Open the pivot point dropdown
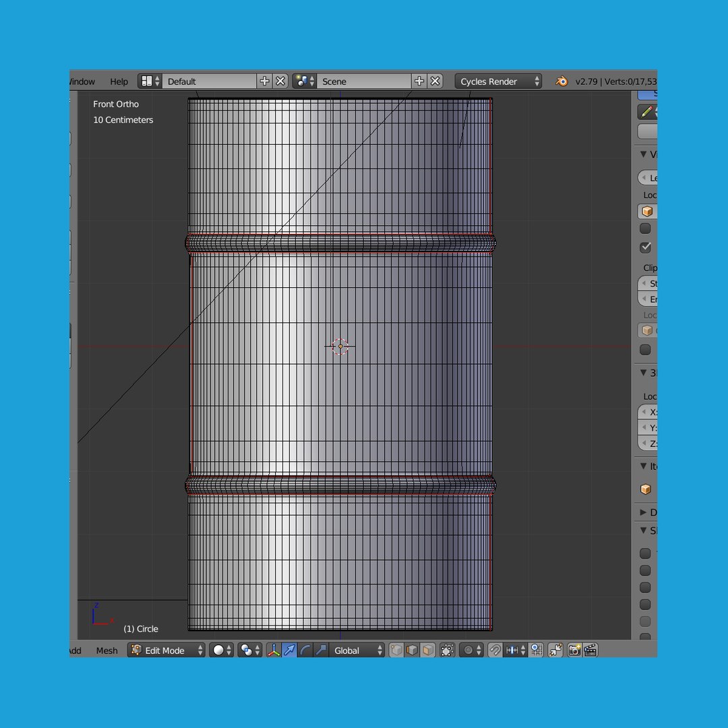Image resolution: width=728 pixels, height=728 pixels. [x=250, y=650]
